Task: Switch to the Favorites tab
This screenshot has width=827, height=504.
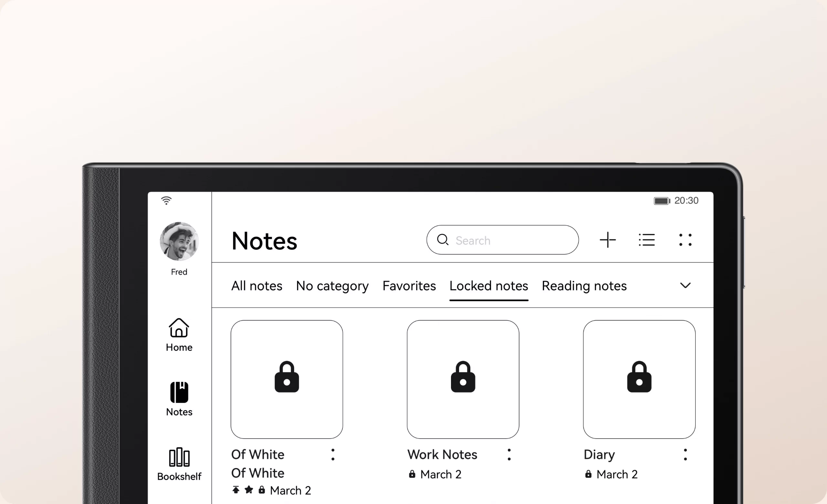Action: 409,286
